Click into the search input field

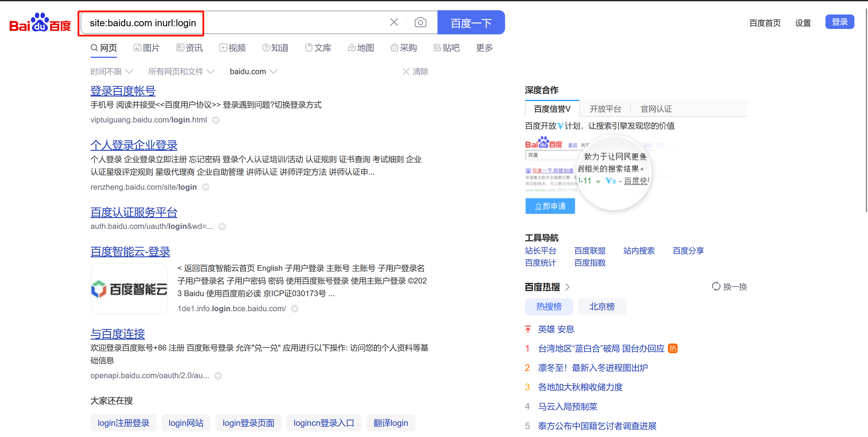[x=290, y=23]
